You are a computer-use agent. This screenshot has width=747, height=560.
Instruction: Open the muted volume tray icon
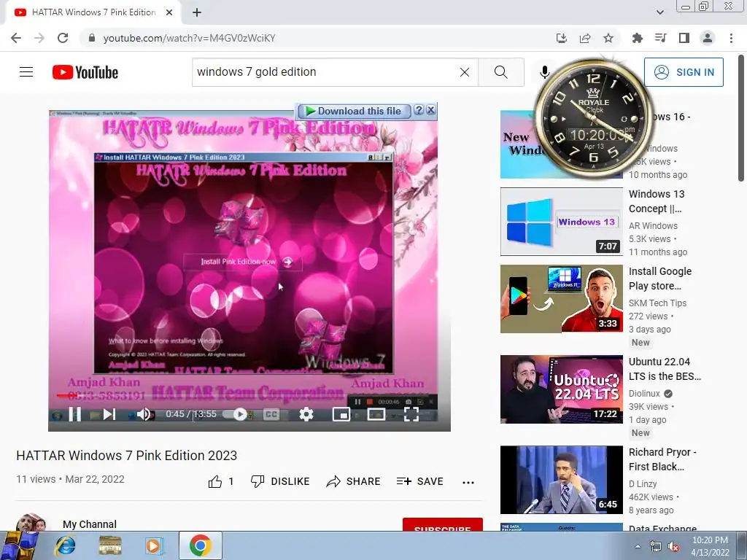(673, 547)
